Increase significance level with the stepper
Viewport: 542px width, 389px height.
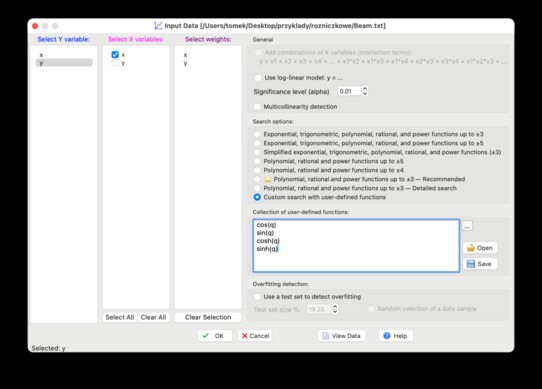(x=365, y=89)
